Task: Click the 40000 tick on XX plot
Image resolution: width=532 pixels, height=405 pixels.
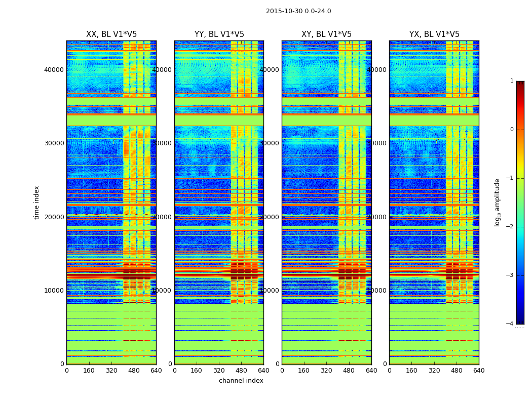Action: (x=54, y=70)
